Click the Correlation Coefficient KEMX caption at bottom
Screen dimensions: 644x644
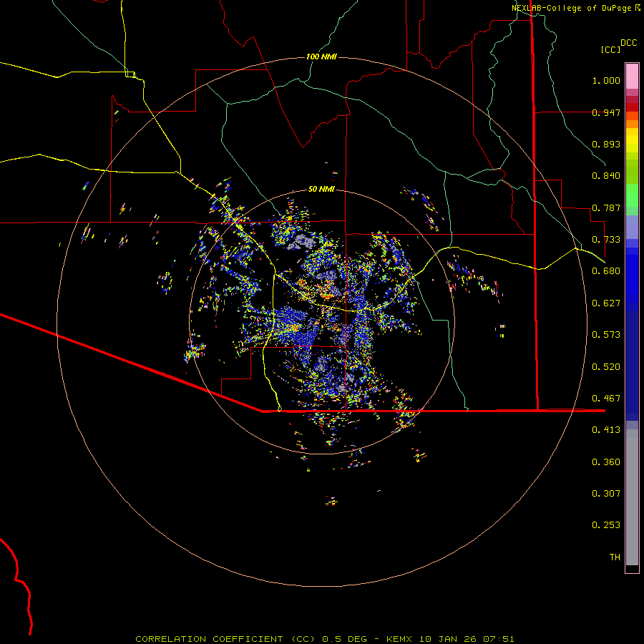point(324,639)
